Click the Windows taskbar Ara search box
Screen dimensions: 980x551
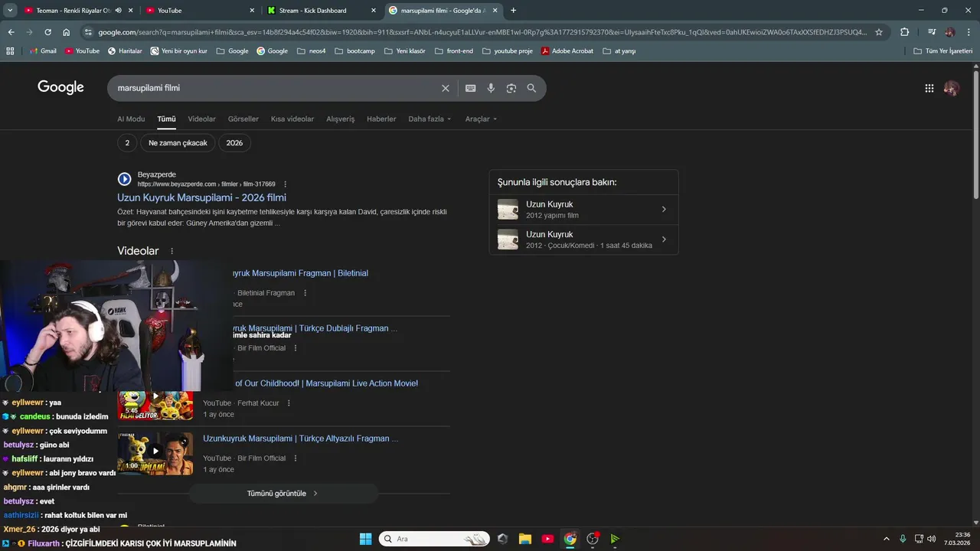[x=434, y=539]
